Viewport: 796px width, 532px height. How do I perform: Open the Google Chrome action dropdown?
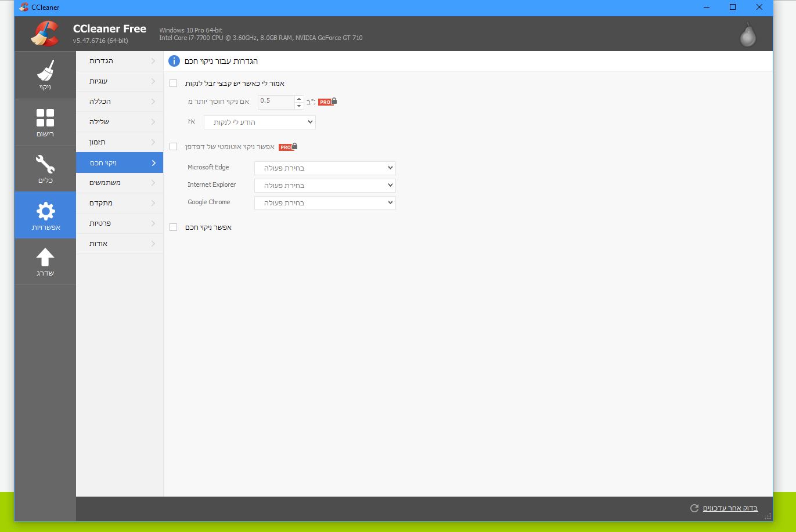pos(325,203)
